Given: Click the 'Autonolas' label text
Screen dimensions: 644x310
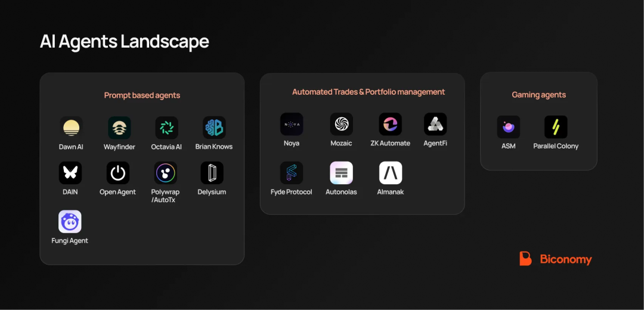Looking at the screenshot, I should click(x=341, y=192).
